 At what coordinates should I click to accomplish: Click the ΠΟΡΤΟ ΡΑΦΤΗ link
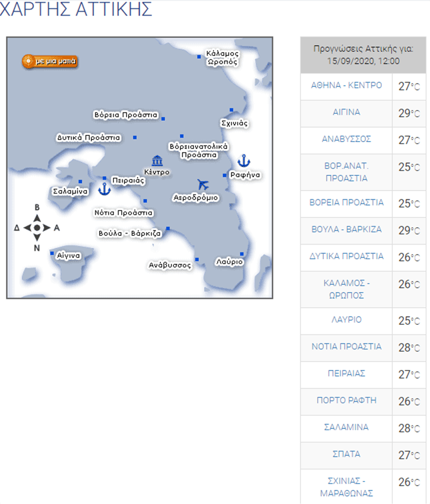coord(346,400)
